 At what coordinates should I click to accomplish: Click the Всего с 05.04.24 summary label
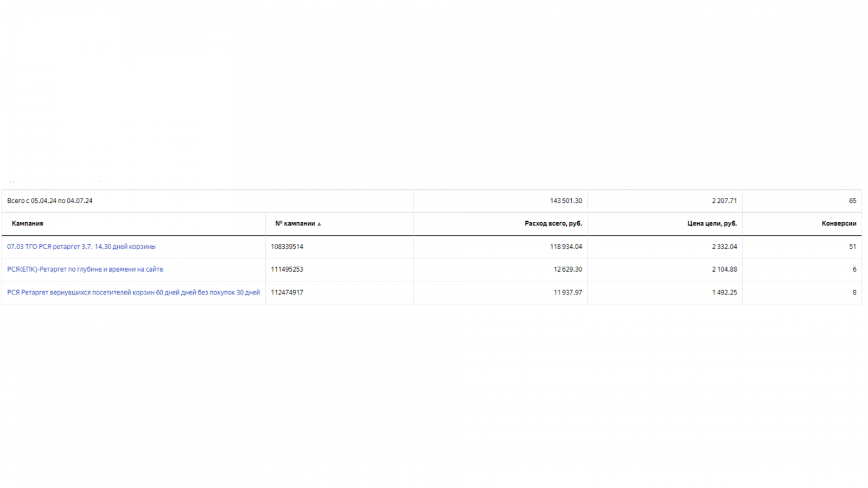[x=50, y=201]
